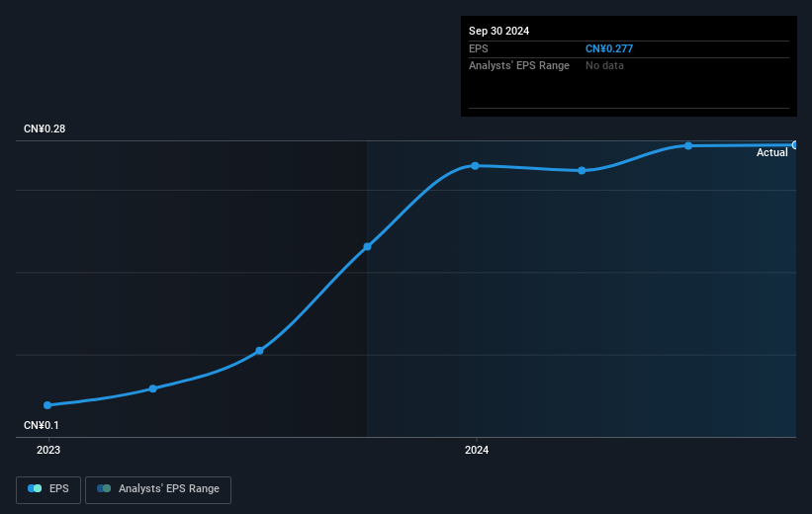Viewport: 812px width, 514px height.
Task: Click the Sep 30 2024 highlighted data point
Action: (x=795, y=145)
